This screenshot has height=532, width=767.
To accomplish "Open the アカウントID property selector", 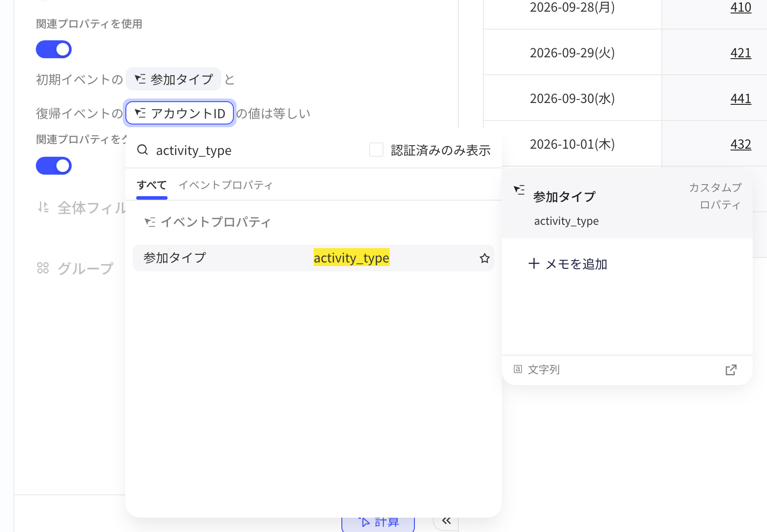I will pos(180,113).
